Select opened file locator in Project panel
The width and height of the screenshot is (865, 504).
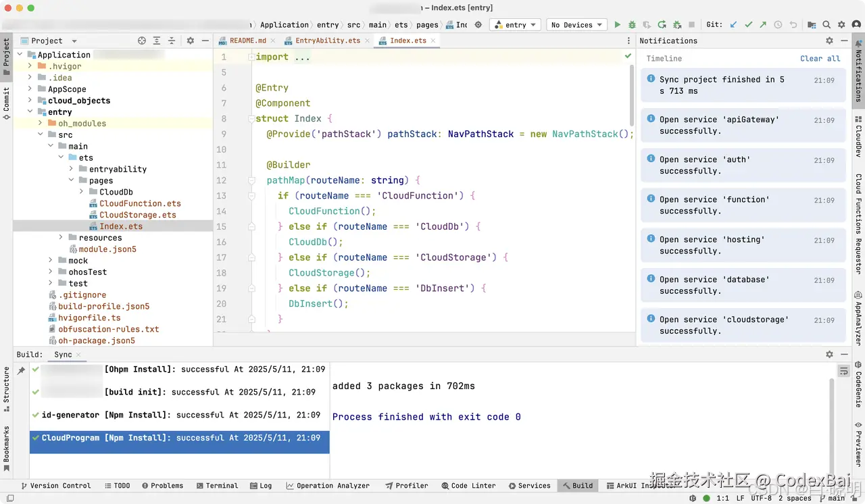pos(142,41)
